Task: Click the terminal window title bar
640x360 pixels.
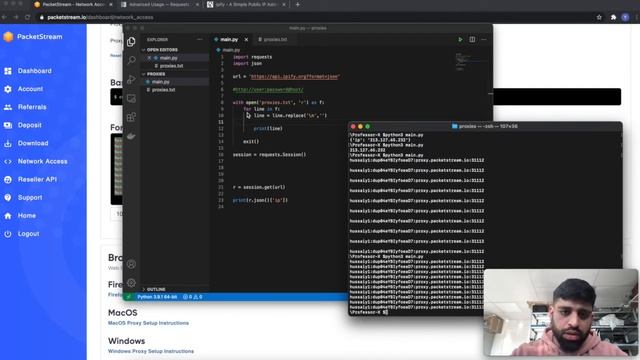Action: (485, 127)
